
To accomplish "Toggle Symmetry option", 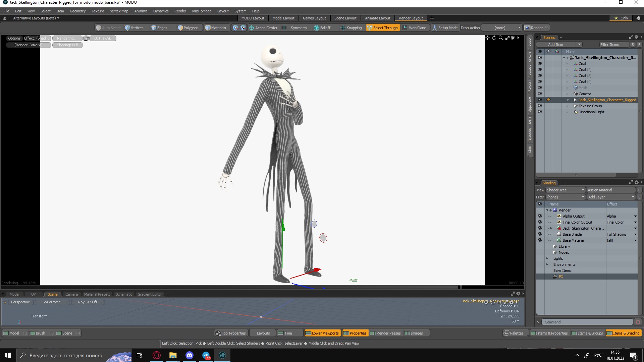I will click(295, 28).
